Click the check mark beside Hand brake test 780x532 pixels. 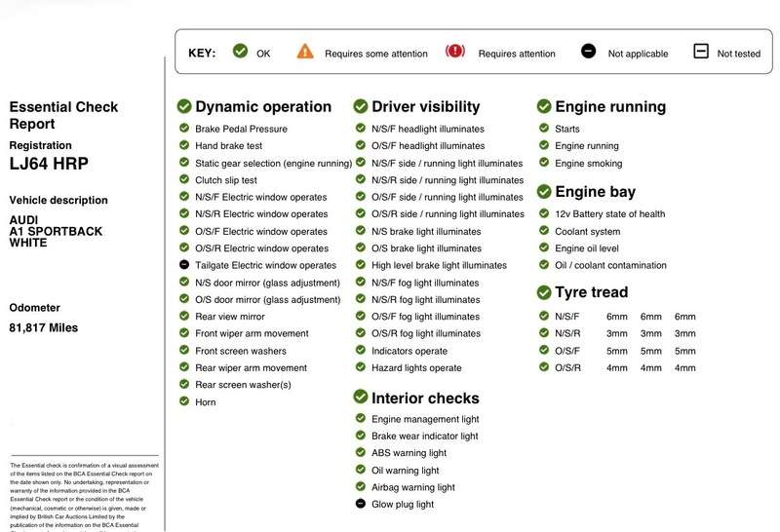coord(184,145)
